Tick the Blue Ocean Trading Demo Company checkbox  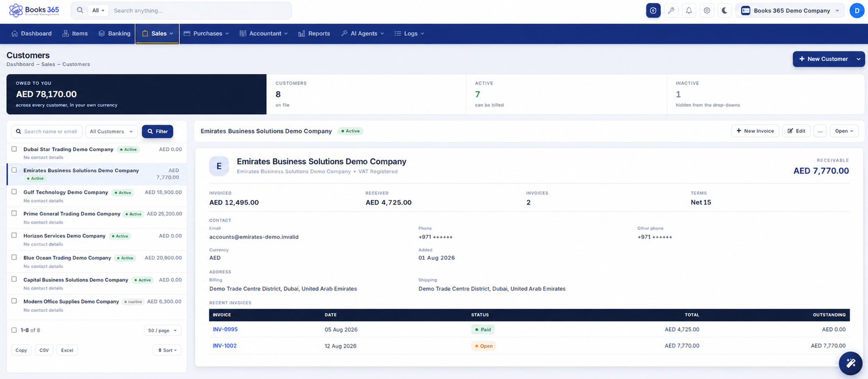point(14,257)
